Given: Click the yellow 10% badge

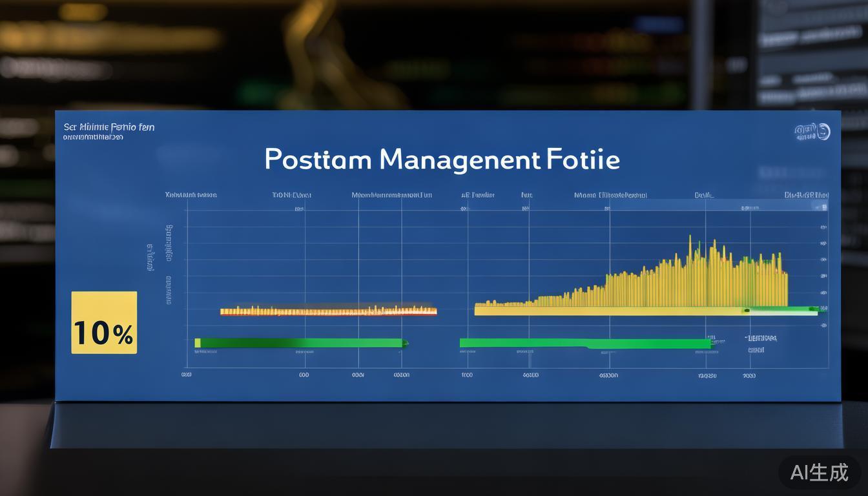Looking at the screenshot, I should pyautogui.click(x=104, y=322).
